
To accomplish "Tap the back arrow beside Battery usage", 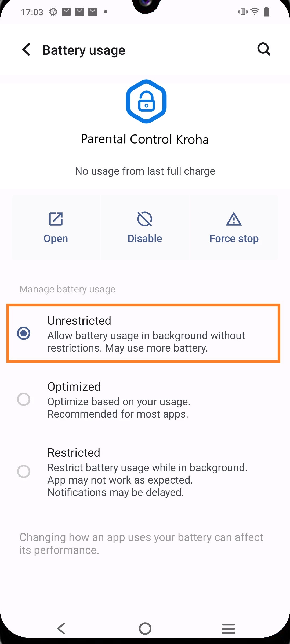I will (26, 50).
